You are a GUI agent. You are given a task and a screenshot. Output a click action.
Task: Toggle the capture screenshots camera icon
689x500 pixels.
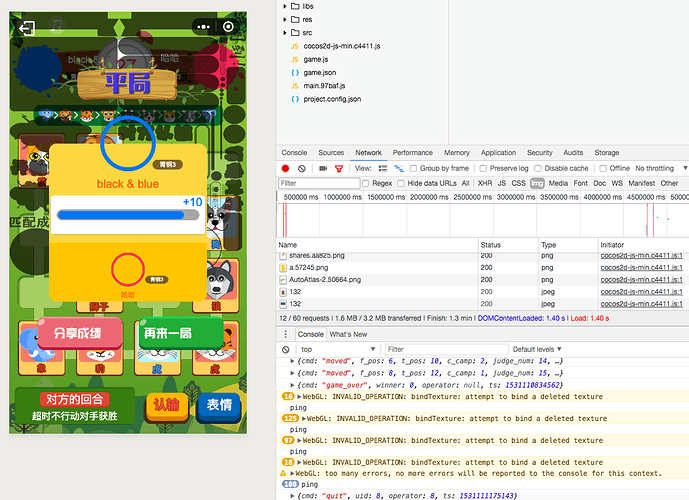323,168
